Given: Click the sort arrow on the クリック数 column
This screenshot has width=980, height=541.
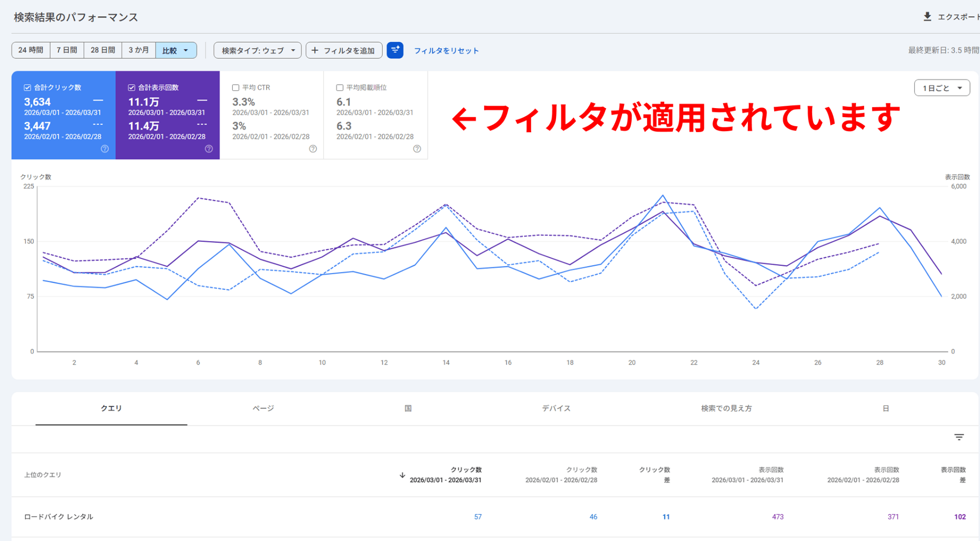Looking at the screenshot, I should tap(402, 475).
